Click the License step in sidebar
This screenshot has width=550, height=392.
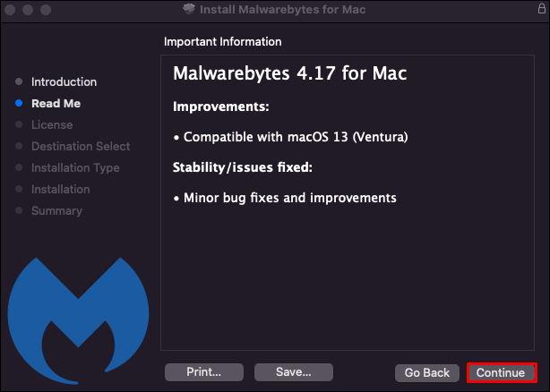coord(52,125)
